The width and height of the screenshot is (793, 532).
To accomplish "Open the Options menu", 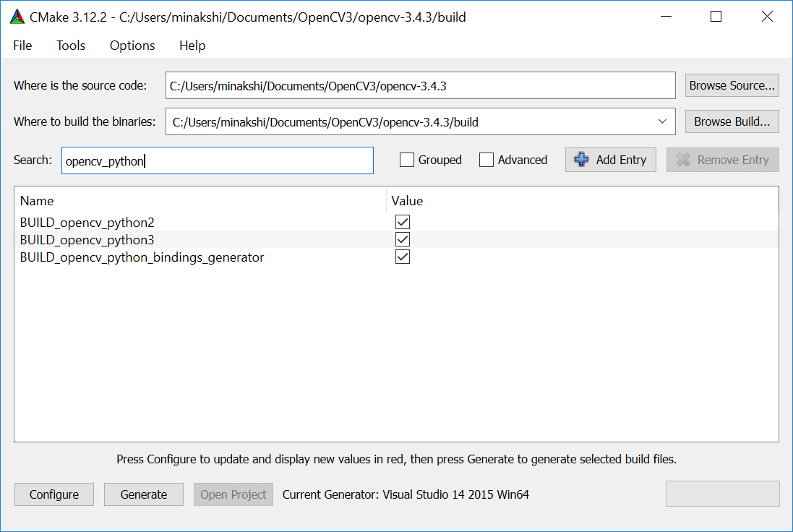I will [x=132, y=46].
